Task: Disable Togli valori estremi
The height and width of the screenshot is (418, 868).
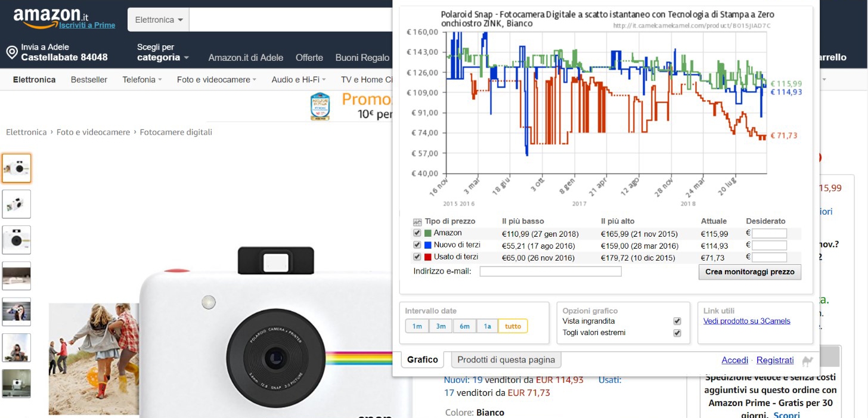Action: tap(677, 333)
